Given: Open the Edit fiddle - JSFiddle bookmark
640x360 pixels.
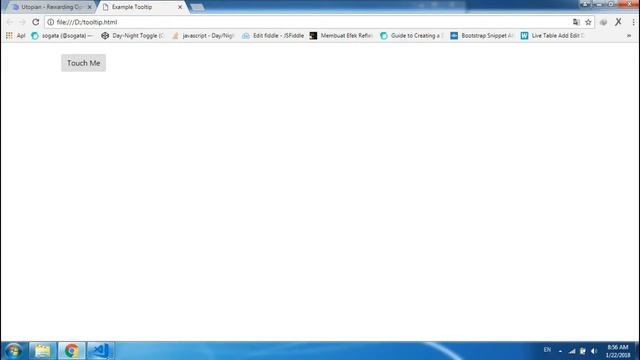Looking at the screenshot, I should pyautogui.click(x=273, y=36).
